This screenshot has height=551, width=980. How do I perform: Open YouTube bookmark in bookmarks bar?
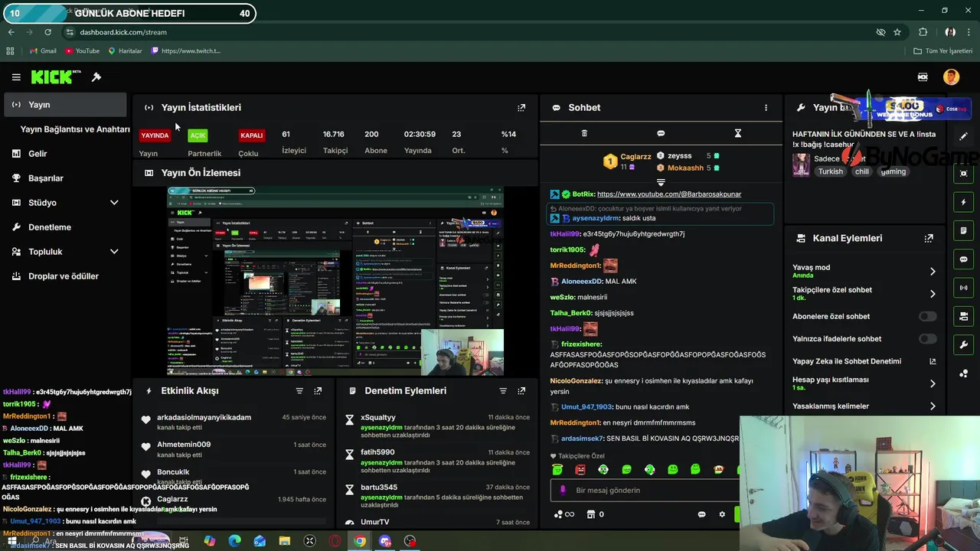[82, 51]
